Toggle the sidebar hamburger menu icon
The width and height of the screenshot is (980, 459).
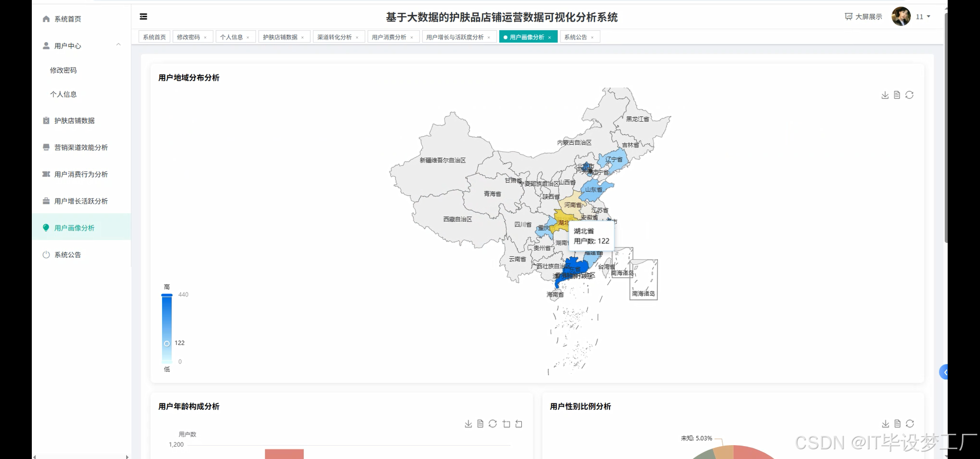point(144,16)
